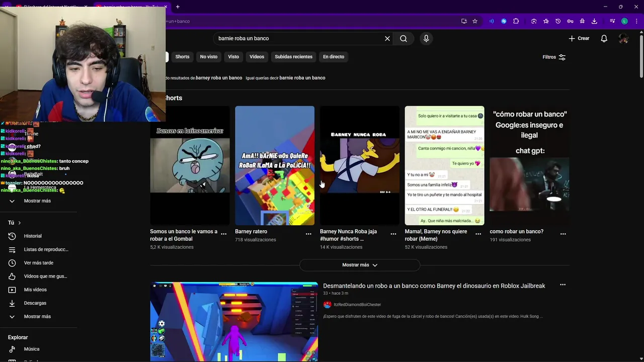Open the Filtros panel
Viewport: 644px width, 362px height.
coord(554,57)
